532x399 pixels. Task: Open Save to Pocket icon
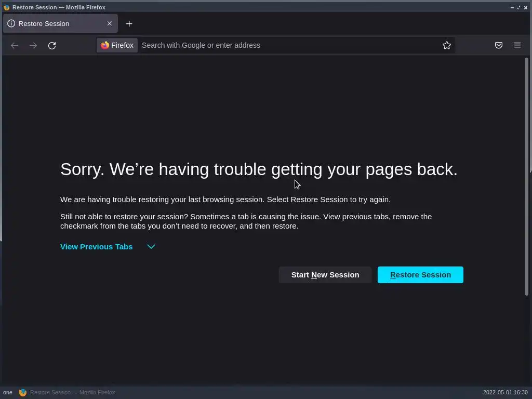coord(498,45)
